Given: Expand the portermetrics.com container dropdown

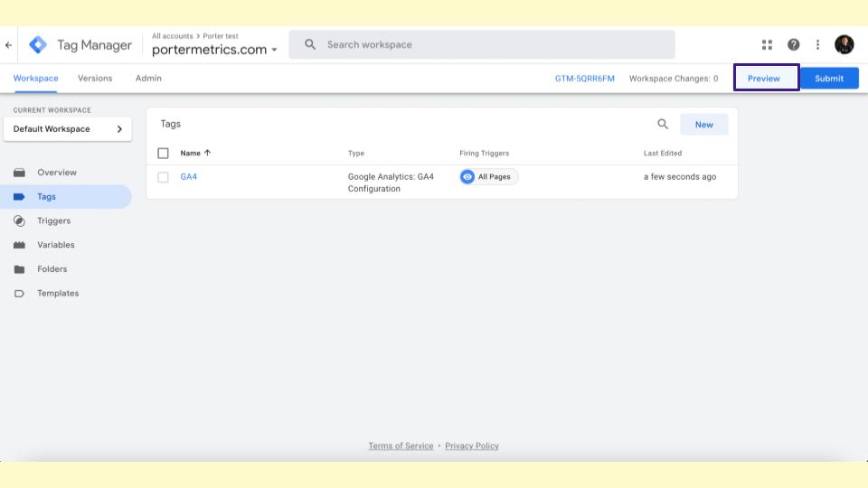Looking at the screenshot, I should coord(214,50).
